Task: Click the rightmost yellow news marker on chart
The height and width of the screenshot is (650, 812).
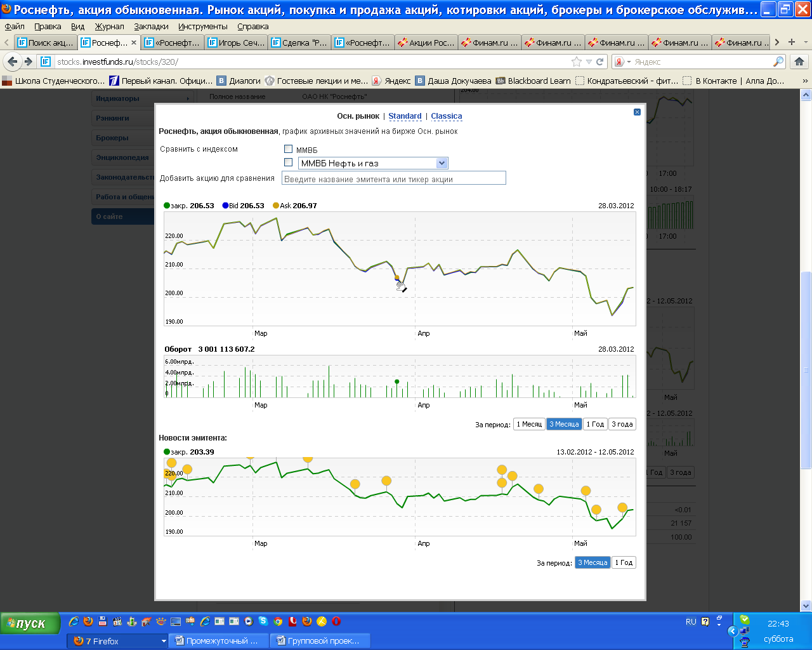Action: click(622, 508)
